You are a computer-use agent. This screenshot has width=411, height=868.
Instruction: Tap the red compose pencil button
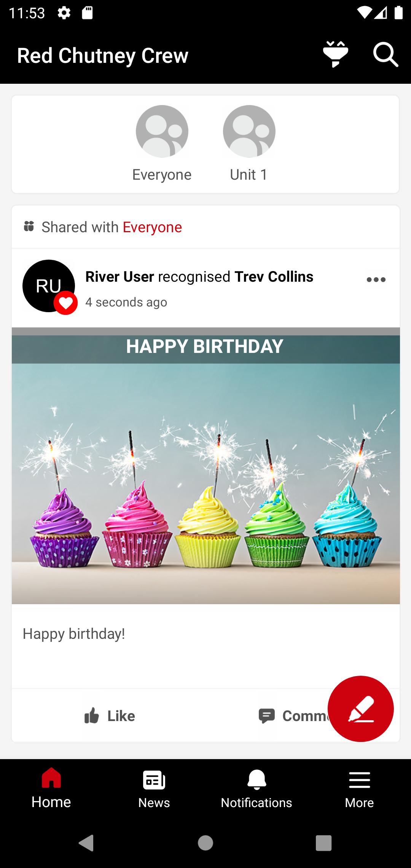(360, 709)
